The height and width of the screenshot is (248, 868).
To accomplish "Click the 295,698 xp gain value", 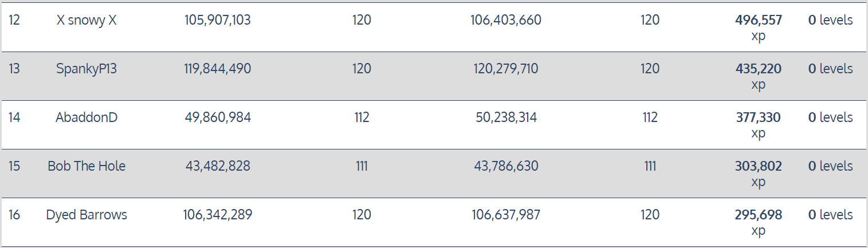I will (758, 215).
